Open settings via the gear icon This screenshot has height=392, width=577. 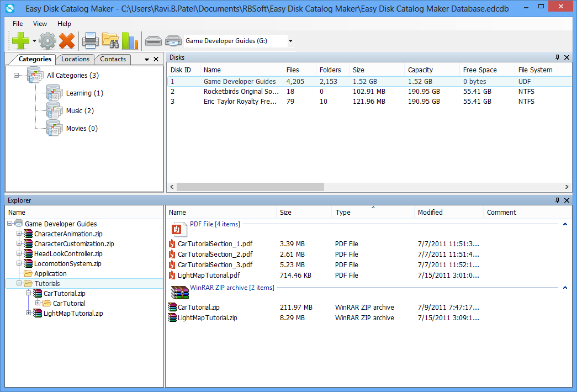[x=47, y=40]
